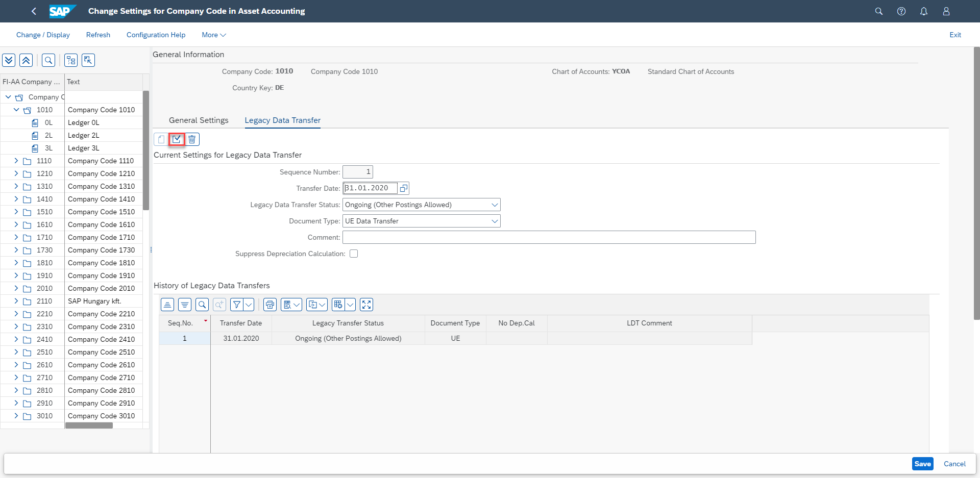
Task: Click the tree vertical scrollbar
Action: pyautogui.click(x=146, y=150)
